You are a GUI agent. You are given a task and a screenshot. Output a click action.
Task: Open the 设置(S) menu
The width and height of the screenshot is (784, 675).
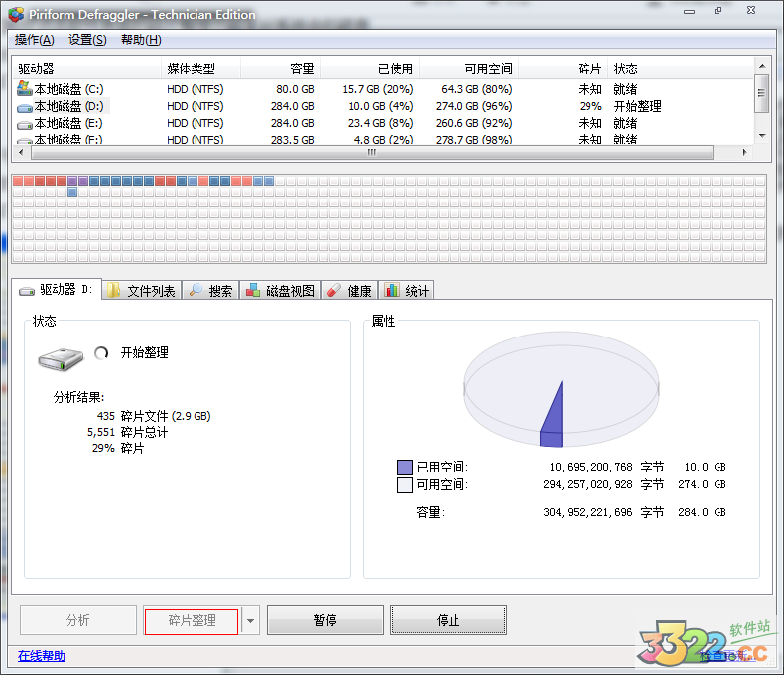[87, 40]
